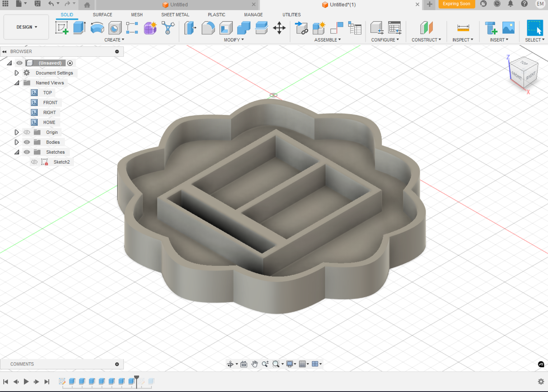Toggle the Origin folder visibility
The width and height of the screenshot is (548, 392).
click(27, 132)
